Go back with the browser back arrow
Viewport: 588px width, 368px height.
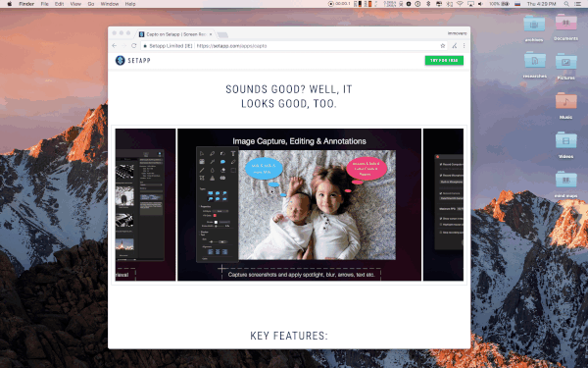coord(115,46)
